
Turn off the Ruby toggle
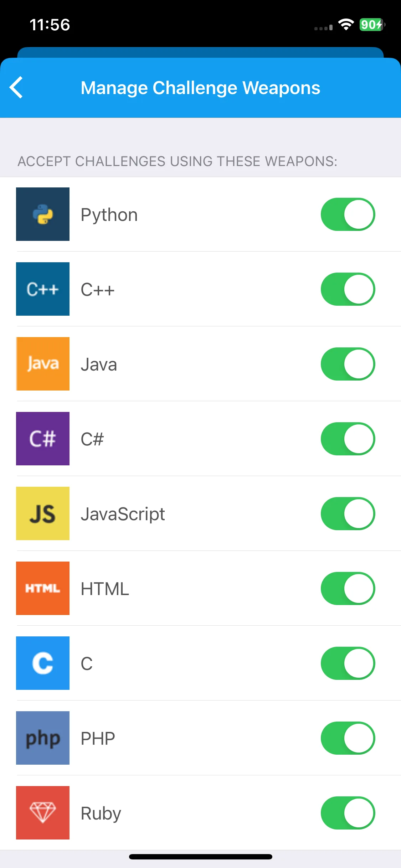[348, 813]
